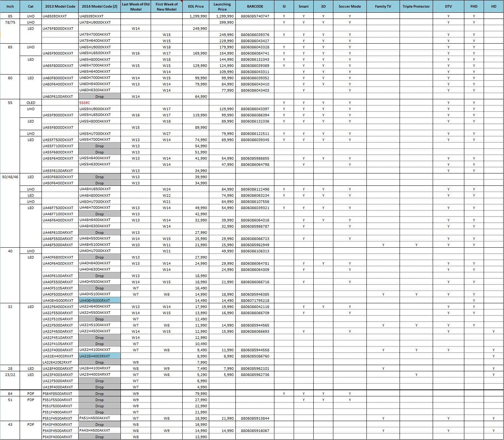This screenshot has width=504, height=440.
Task: Select the "W10" last week cell
Action: 136,245
